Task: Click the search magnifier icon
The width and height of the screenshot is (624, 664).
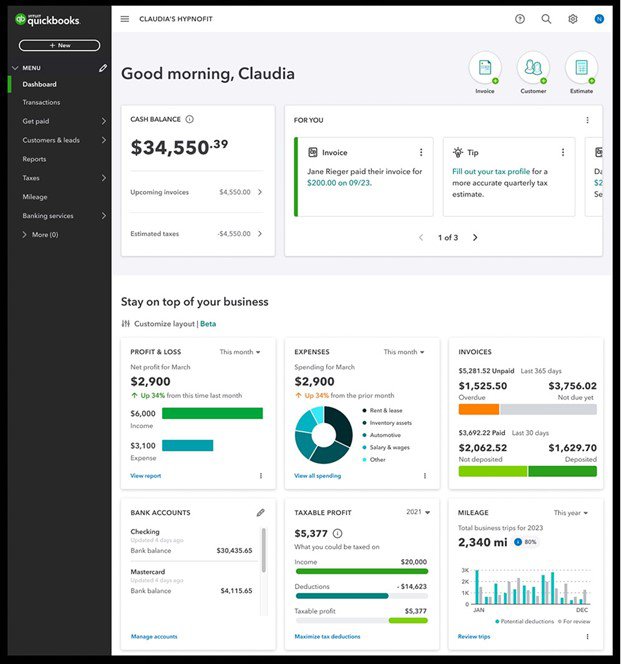Action: click(546, 19)
